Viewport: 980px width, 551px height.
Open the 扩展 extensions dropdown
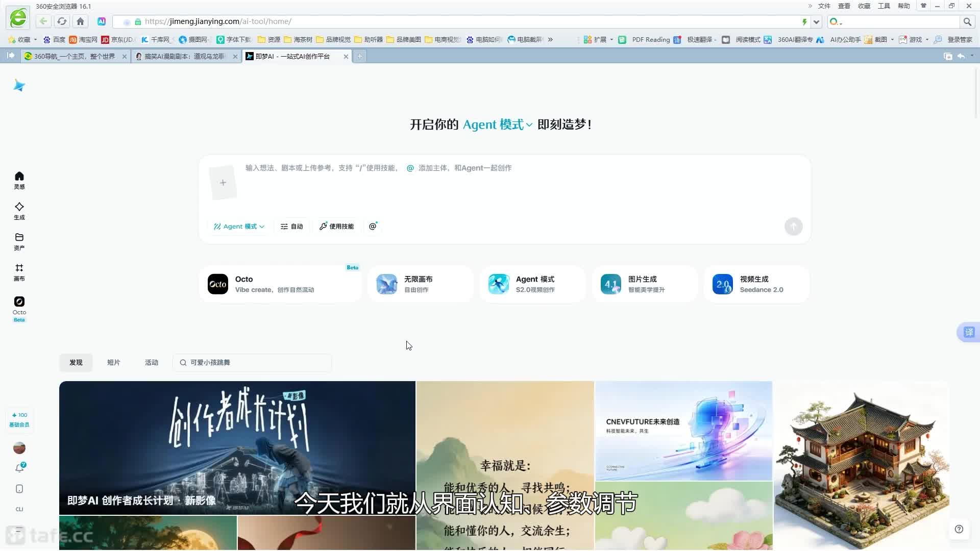598,39
